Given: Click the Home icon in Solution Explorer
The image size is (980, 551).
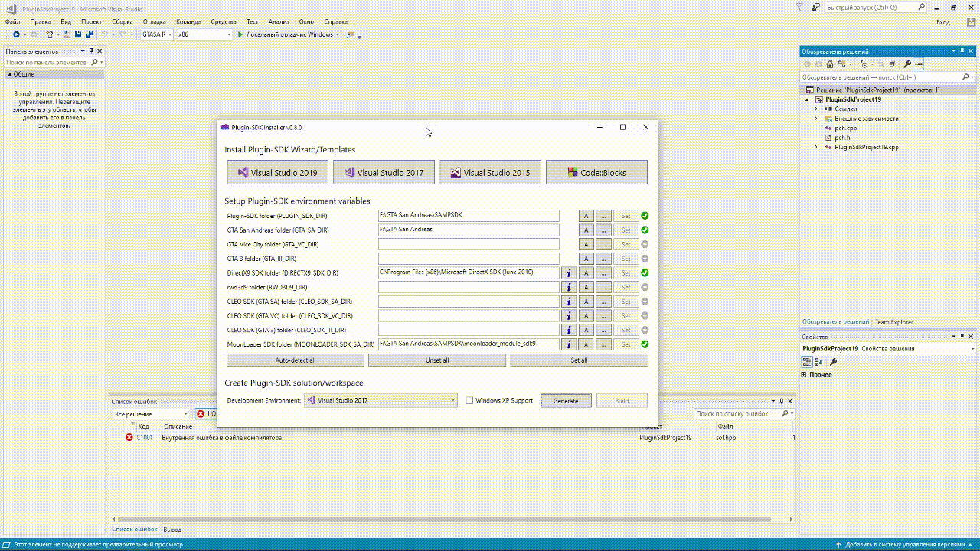Looking at the screenshot, I should click(x=830, y=64).
